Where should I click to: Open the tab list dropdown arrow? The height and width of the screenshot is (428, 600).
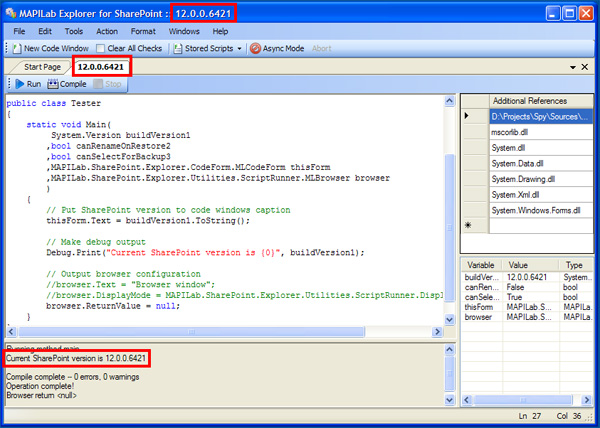pyautogui.click(x=573, y=67)
